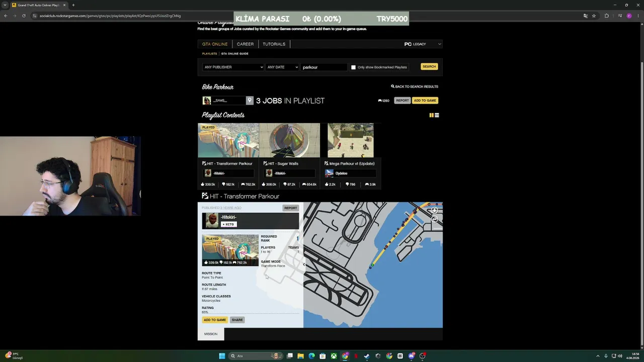The width and height of the screenshot is (644, 362).
Task: Open site information icon in address bar
Action: 34,16
